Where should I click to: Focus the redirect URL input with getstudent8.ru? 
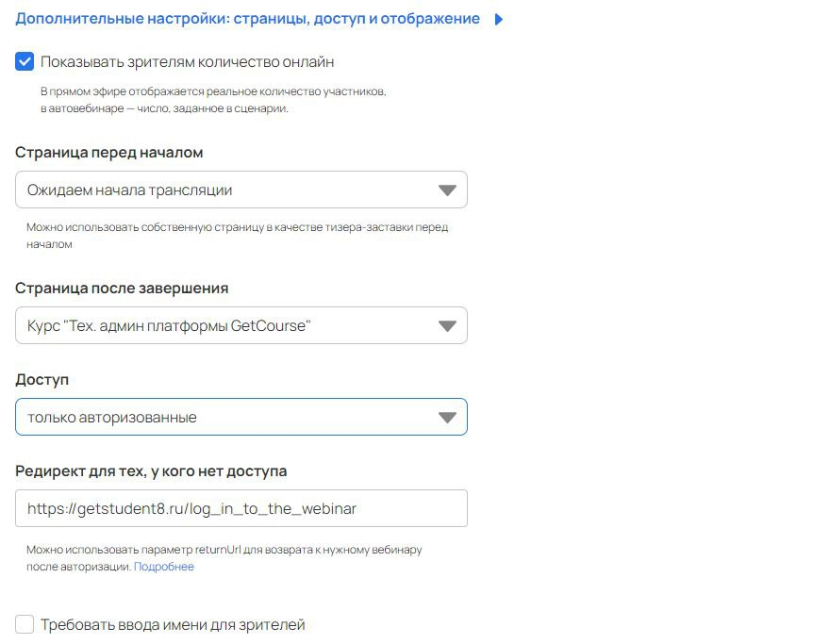coord(241,508)
